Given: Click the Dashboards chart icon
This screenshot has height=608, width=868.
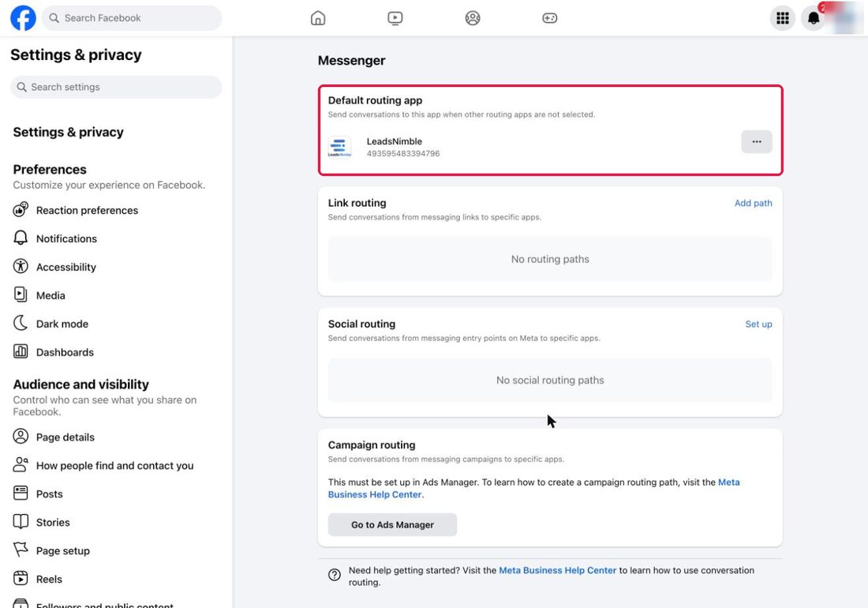Looking at the screenshot, I should (x=21, y=351).
